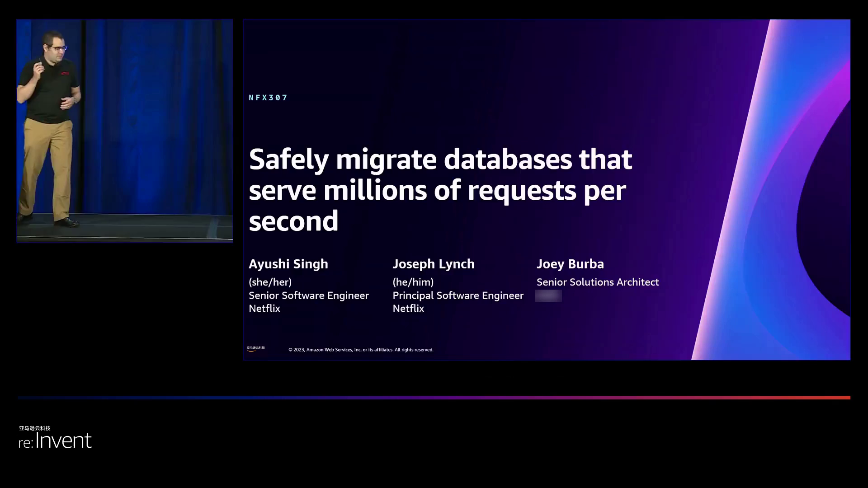Click 'Senior Solutions Architect' job title
Viewport: 868px width, 488px height.
point(597,282)
